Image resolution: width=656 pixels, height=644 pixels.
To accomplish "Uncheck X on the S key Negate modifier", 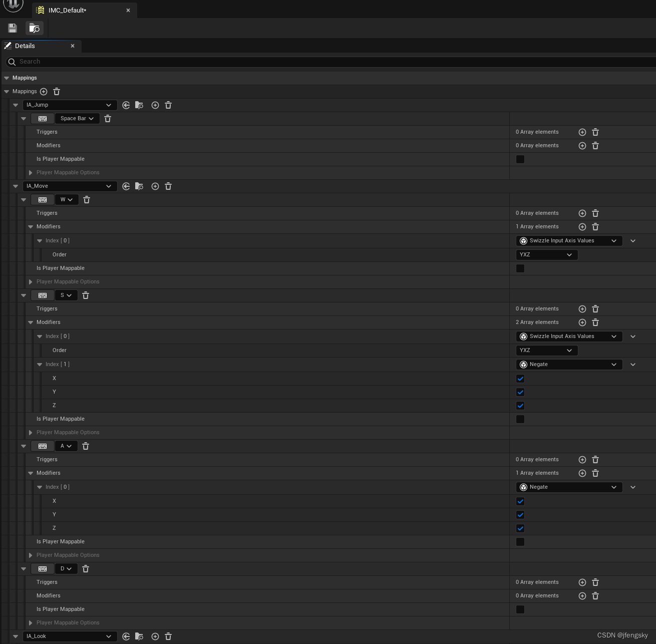I will (520, 379).
